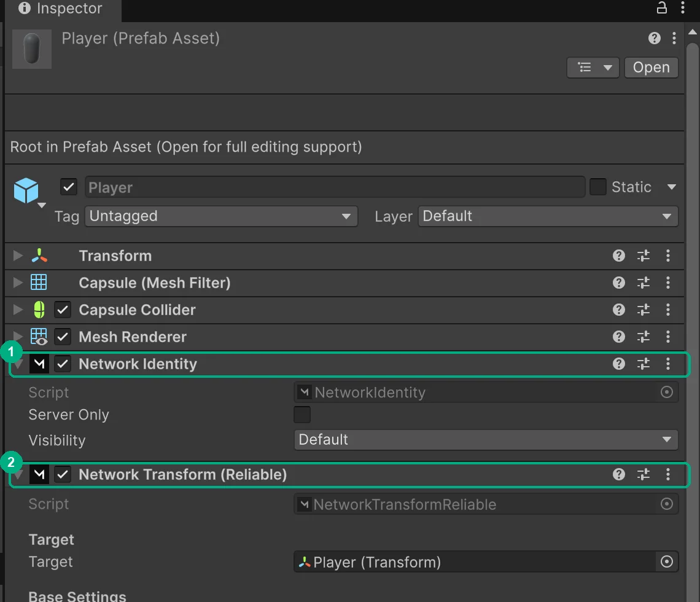
Task: Open Network Identity presets
Action: pyautogui.click(x=644, y=364)
